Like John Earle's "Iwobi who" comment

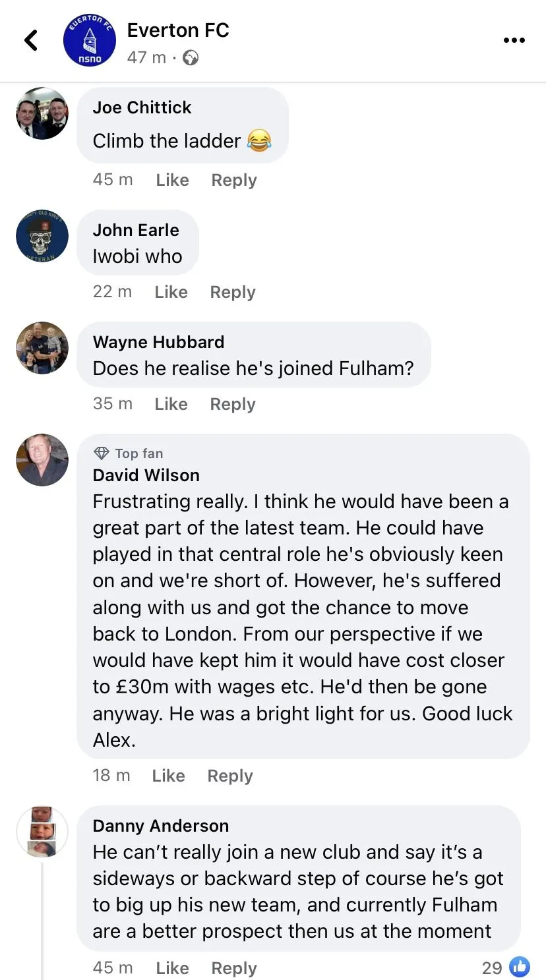click(x=171, y=292)
